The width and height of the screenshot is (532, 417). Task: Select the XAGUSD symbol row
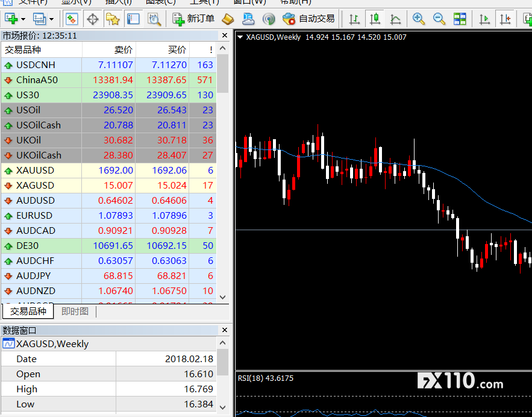[108, 185]
